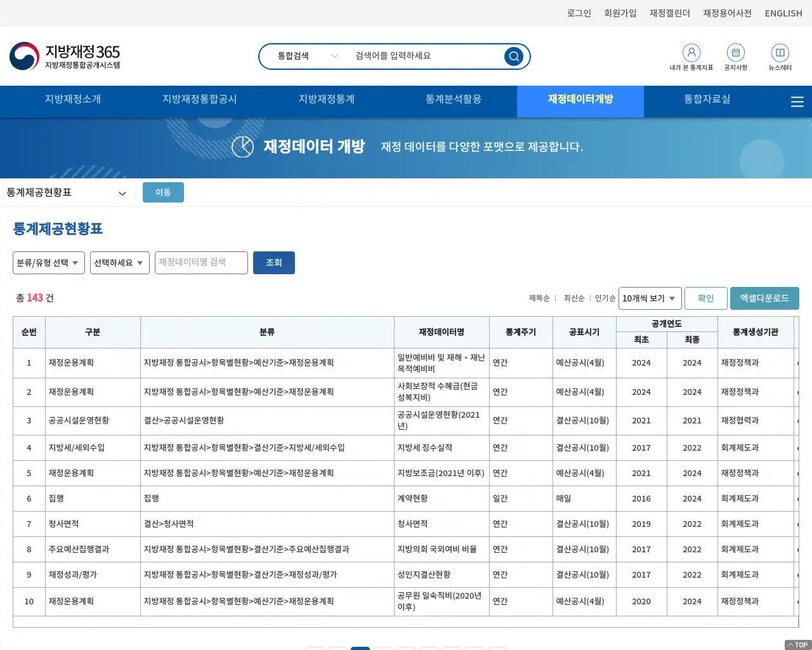Click the 엑셀다운로드 button
The height and width of the screenshot is (650, 812).
tap(764, 298)
